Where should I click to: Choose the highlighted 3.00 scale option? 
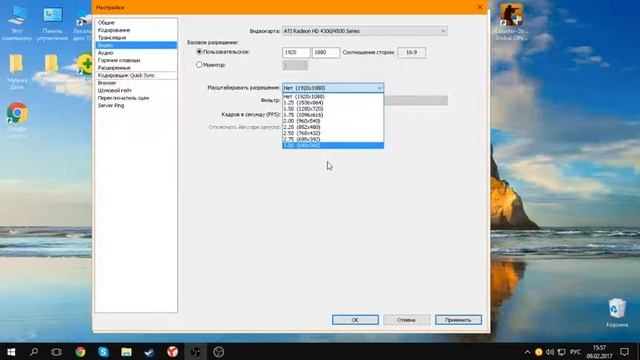(x=333, y=145)
